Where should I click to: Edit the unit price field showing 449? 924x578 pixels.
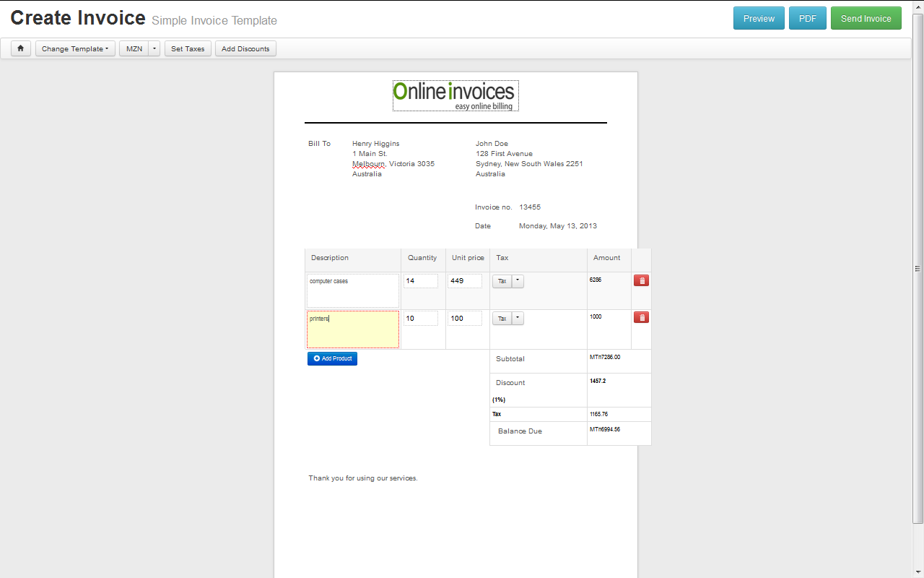pyautogui.click(x=464, y=281)
